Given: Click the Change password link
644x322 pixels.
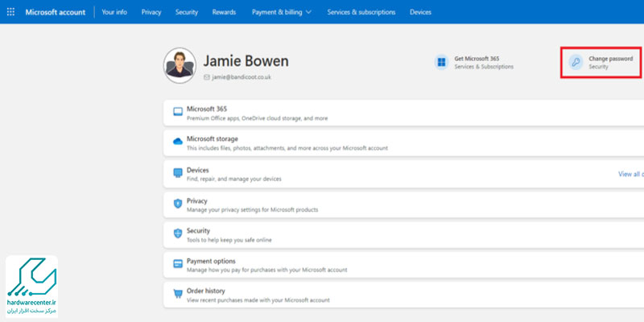Looking at the screenshot, I should [611, 59].
